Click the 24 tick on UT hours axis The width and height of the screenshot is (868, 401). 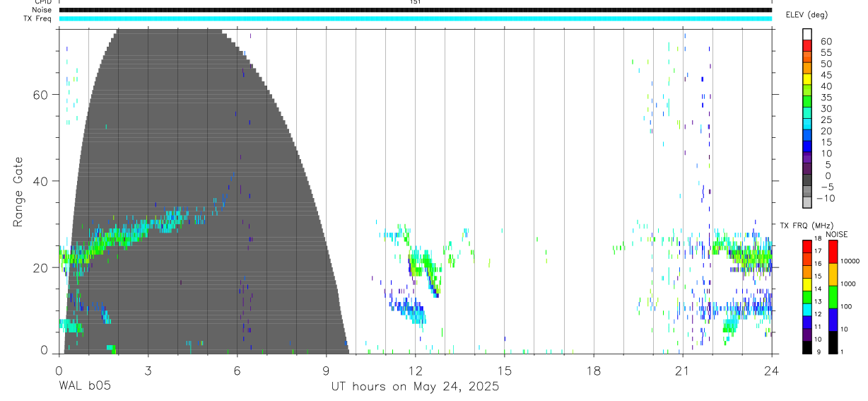771,369
